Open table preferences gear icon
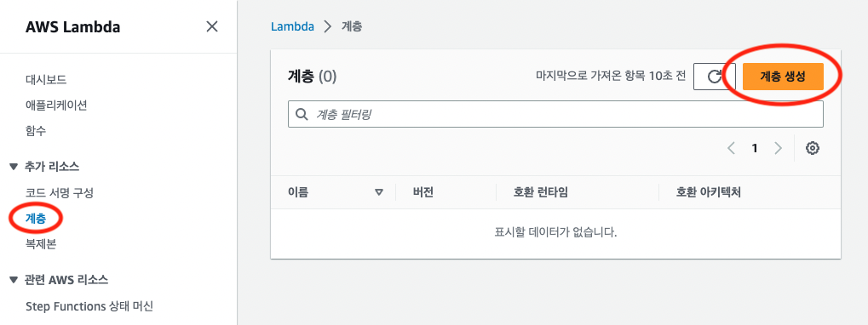The height and width of the screenshot is (325, 868). coord(812,148)
